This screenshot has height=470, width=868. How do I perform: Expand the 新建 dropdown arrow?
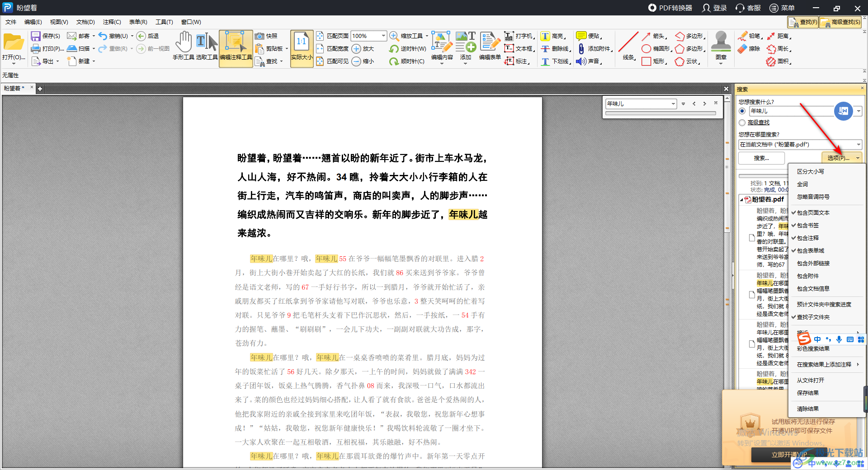tap(94, 61)
